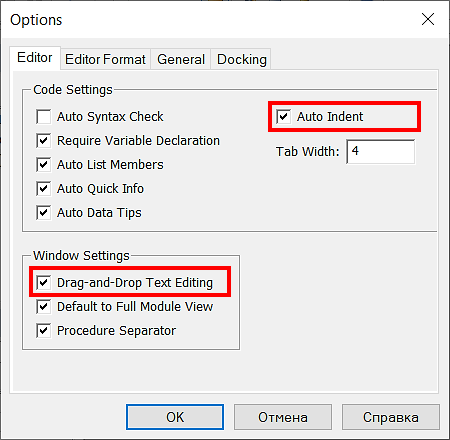Select the Editor tab

(35, 58)
